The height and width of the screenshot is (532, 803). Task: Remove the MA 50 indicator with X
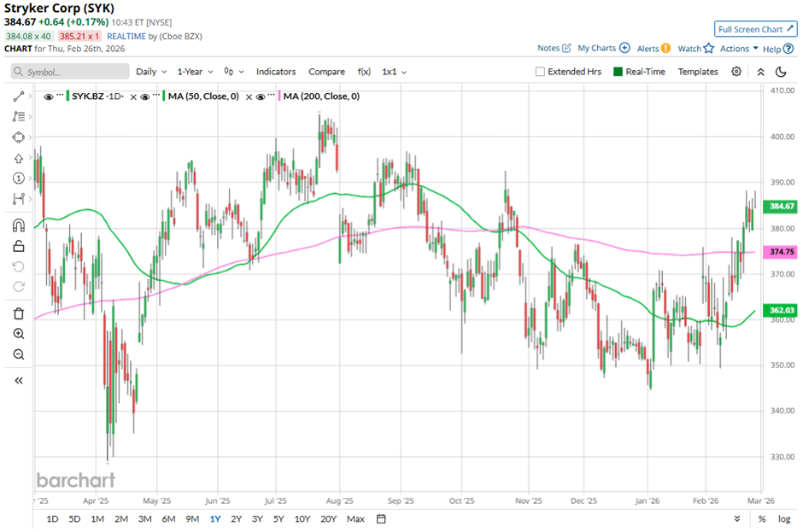coord(249,96)
